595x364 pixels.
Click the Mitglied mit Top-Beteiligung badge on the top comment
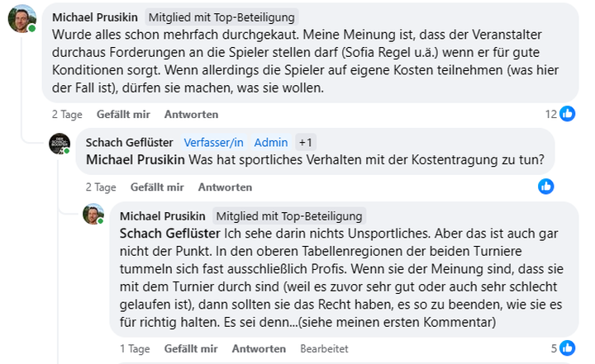tap(221, 17)
